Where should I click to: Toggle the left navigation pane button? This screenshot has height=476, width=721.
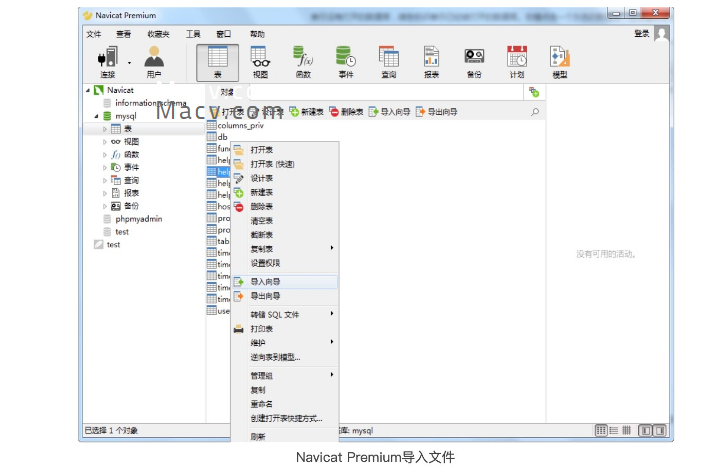(645, 430)
